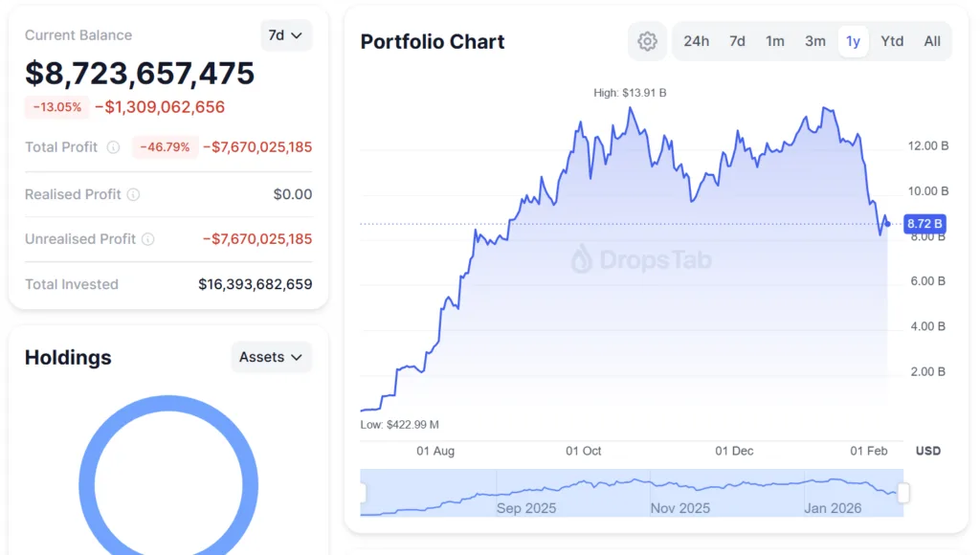980x555 pixels.
Task: Switch chart to Ytd range
Action: coord(892,41)
